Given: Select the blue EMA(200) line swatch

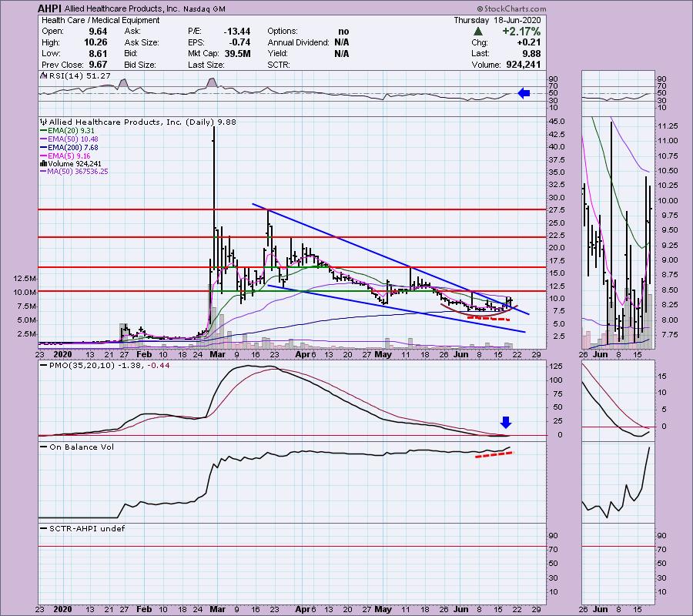Looking at the screenshot, I should click(43, 148).
